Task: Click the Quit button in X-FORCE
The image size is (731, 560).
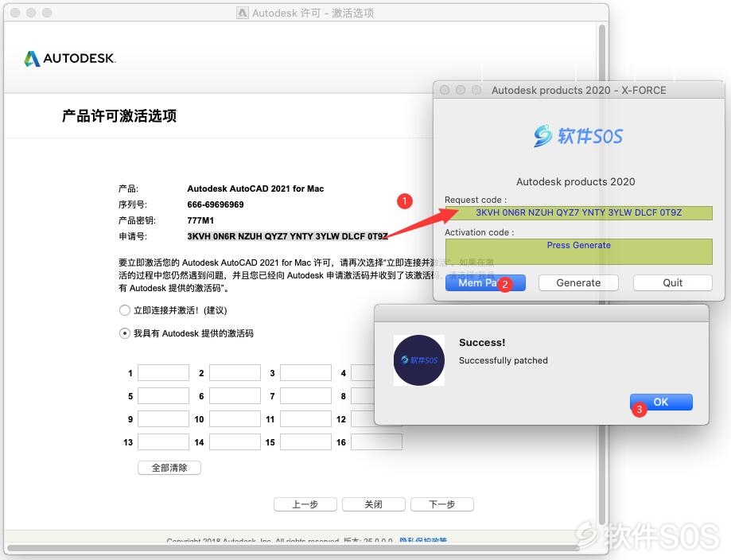Action: [673, 283]
